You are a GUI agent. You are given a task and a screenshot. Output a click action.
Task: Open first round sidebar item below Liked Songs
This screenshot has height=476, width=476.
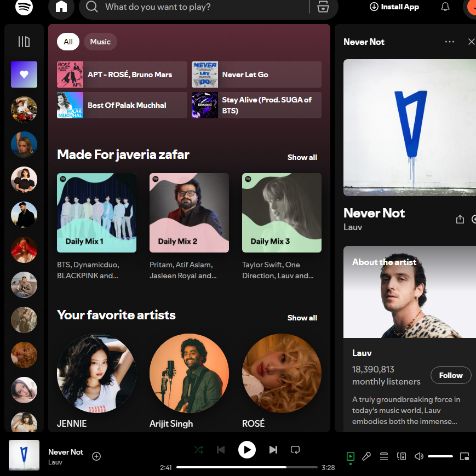coord(24,110)
